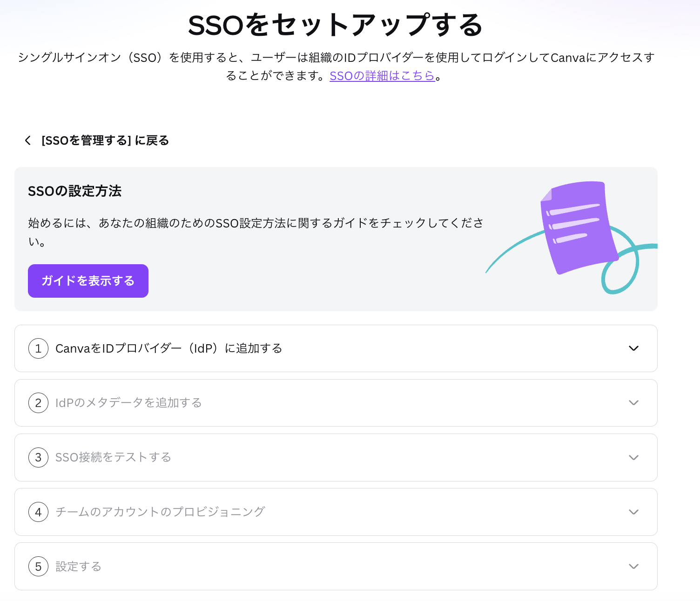
Task: Expand the 設定する section chevron
Action: pyautogui.click(x=633, y=567)
